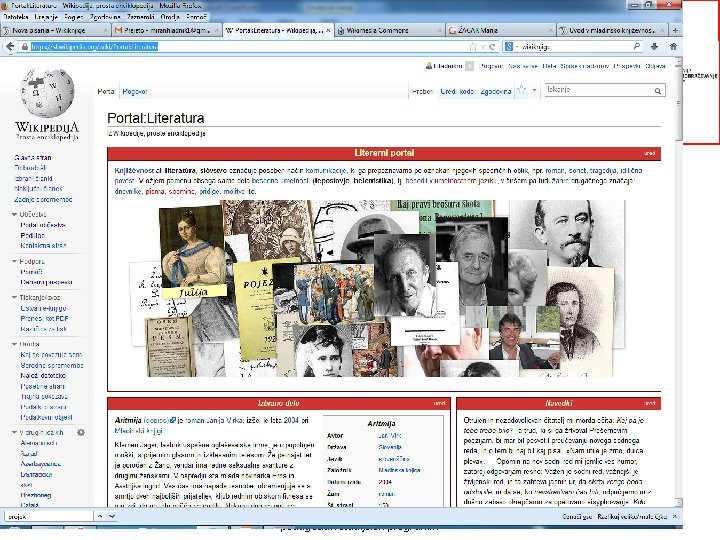Reload the page with the refresh icon
This screenshot has width=720, height=540.
pyautogui.click(x=492, y=47)
